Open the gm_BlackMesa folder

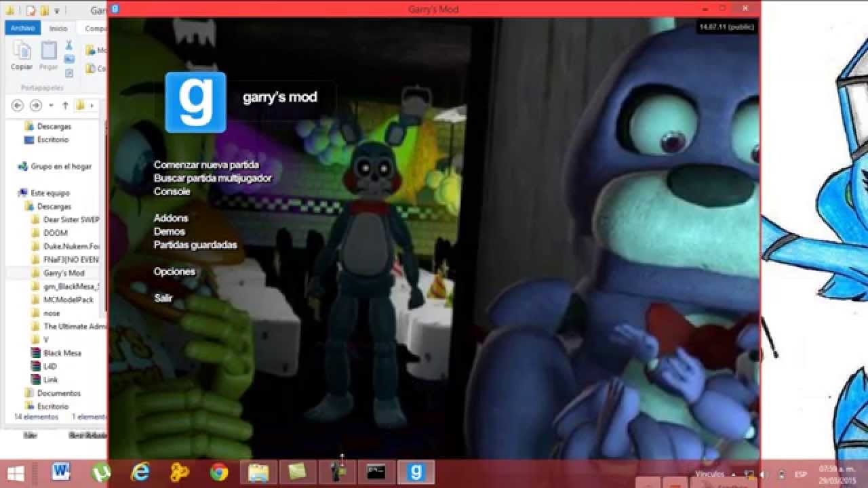click(66, 286)
